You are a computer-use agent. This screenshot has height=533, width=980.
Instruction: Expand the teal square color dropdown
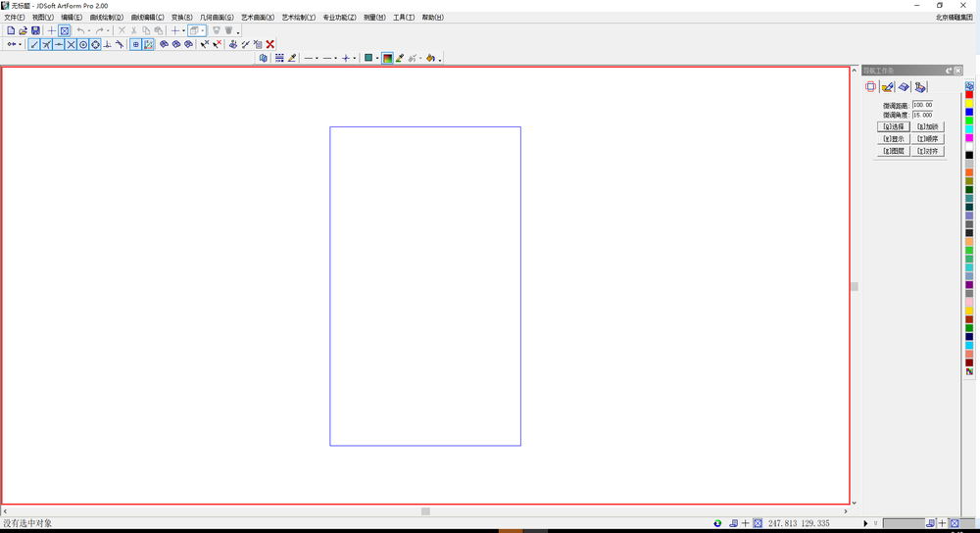click(x=377, y=58)
